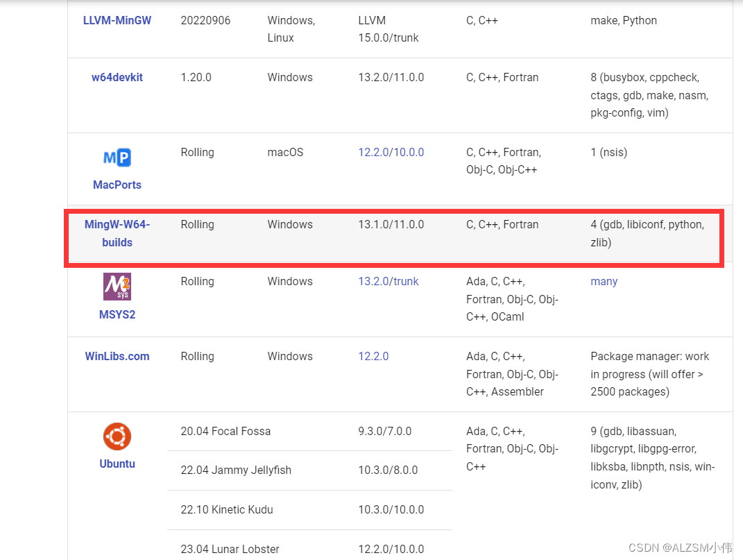Click the 12.2.0 version link for WinLibs.com
Viewport: 743px width, 560px height.
tap(373, 356)
